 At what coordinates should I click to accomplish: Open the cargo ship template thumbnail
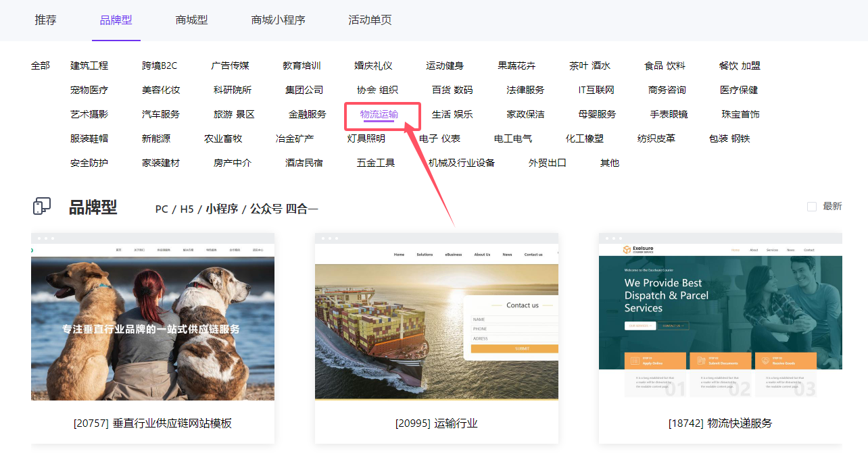click(x=437, y=317)
